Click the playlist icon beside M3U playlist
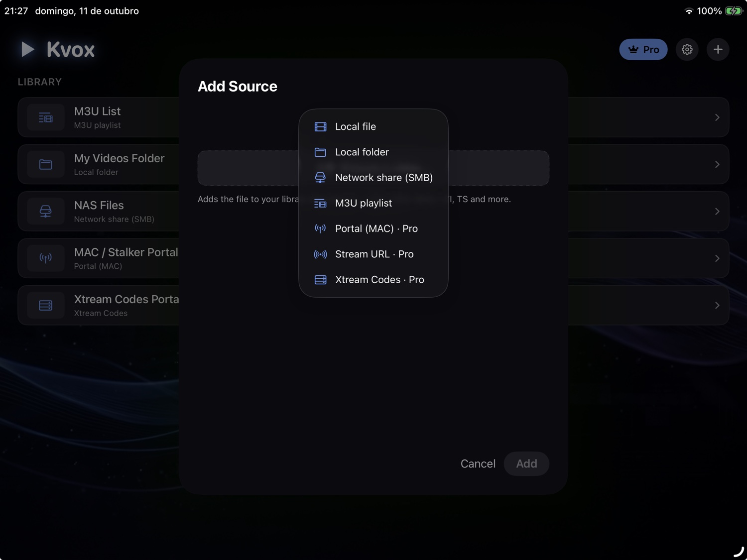 point(320,203)
